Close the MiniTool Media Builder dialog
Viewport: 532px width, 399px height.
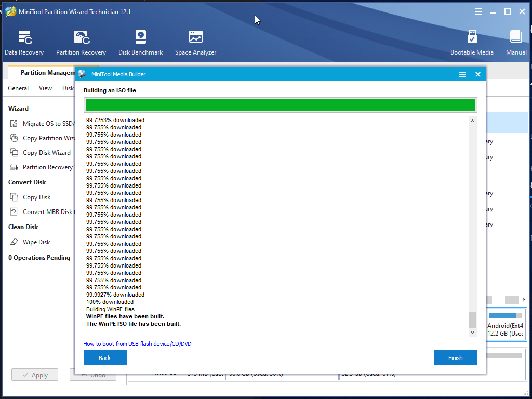(x=478, y=74)
